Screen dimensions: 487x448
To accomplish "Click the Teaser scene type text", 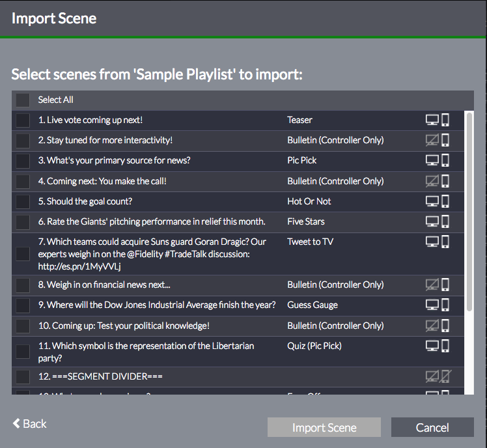I will click(299, 120).
